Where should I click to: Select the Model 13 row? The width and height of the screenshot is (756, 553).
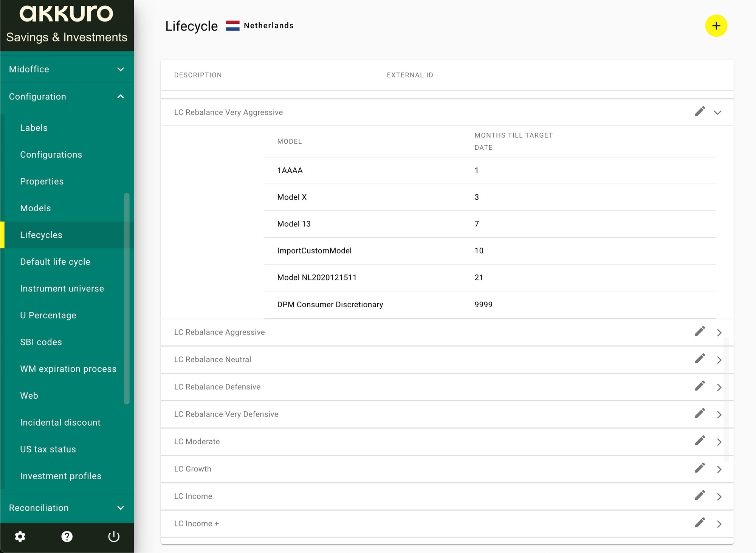490,224
